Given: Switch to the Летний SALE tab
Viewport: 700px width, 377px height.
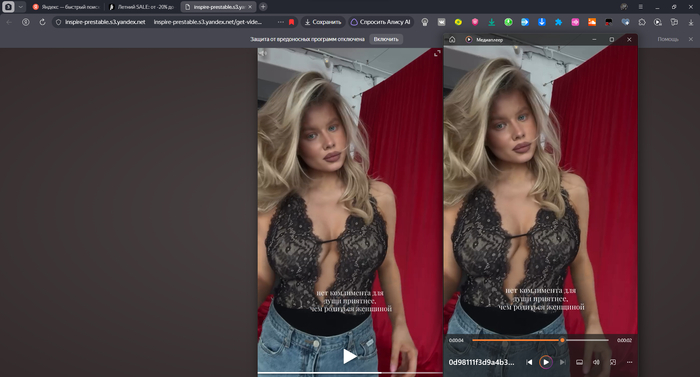Looking at the screenshot, I should click(x=142, y=7).
